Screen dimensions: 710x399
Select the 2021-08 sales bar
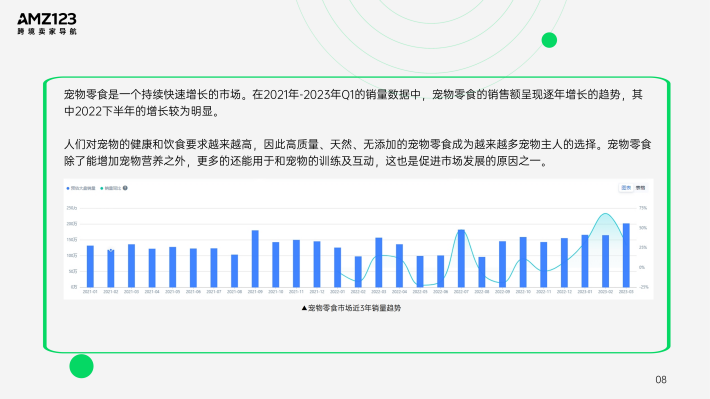pos(234,271)
